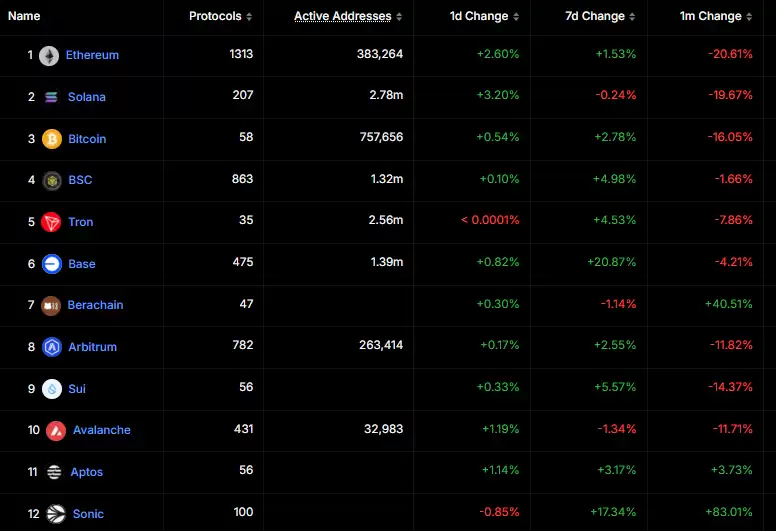Click the Solana logo icon

coord(51,97)
